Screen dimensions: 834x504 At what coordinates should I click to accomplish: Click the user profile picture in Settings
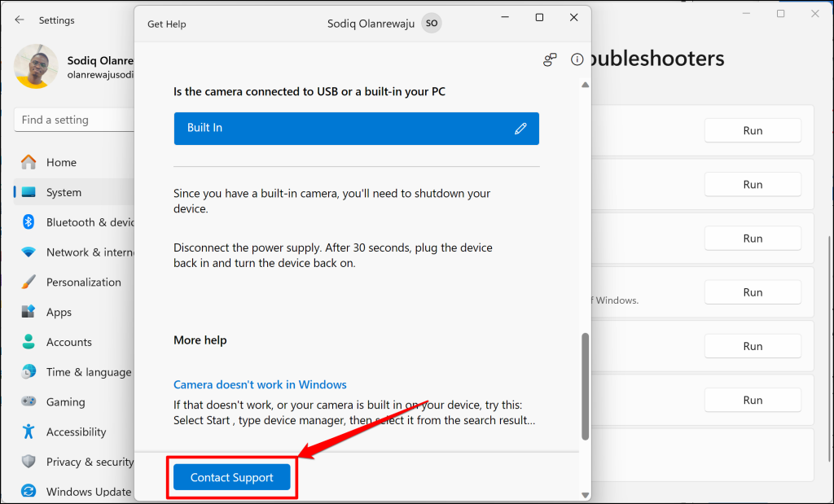point(36,67)
